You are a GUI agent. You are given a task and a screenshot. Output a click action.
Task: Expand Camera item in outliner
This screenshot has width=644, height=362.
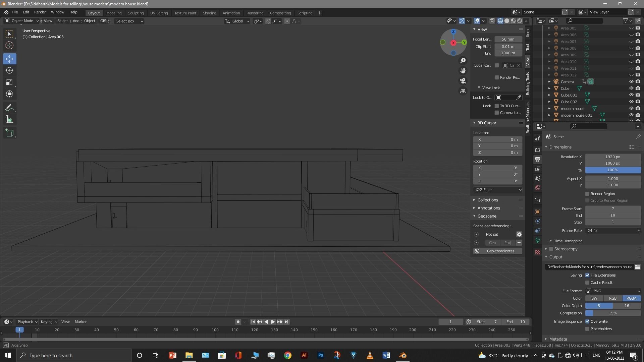coord(549,82)
